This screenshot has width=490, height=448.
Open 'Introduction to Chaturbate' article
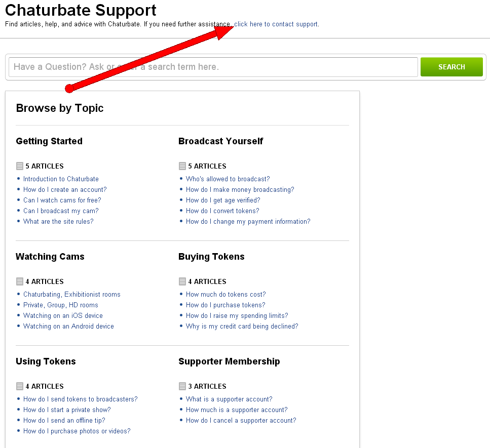(x=61, y=179)
